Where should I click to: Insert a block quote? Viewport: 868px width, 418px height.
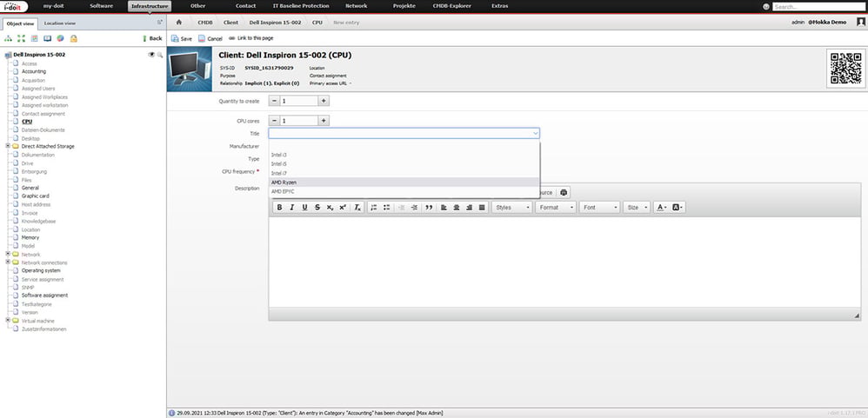point(429,208)
